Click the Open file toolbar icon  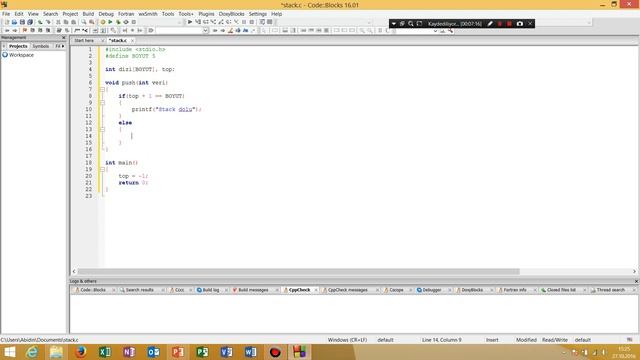[14, 22]
